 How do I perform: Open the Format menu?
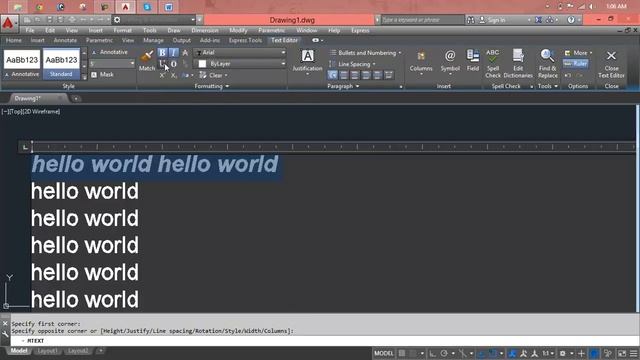122,30
